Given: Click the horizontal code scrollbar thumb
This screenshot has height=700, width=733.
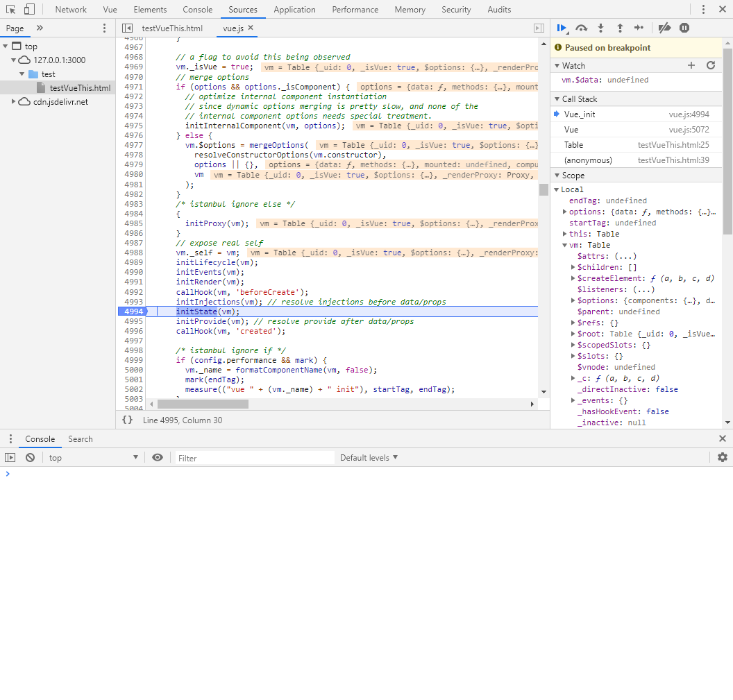Looking at the screenshot, I should 203,404.
